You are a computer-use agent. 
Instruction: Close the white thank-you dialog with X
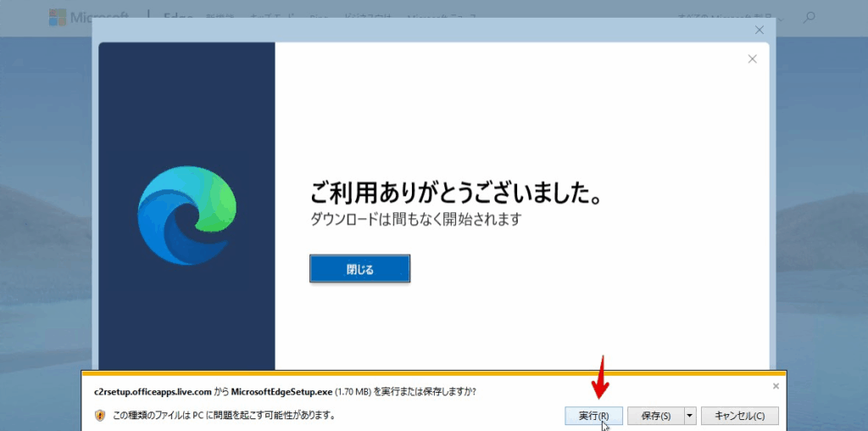click(753, 59)
